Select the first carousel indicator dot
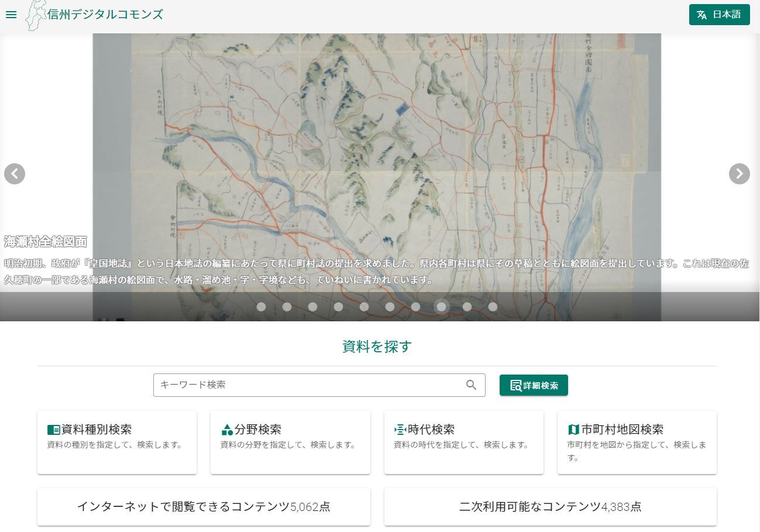Image resolution: width=760 pixels, height=532 pixels. (261, 307)
